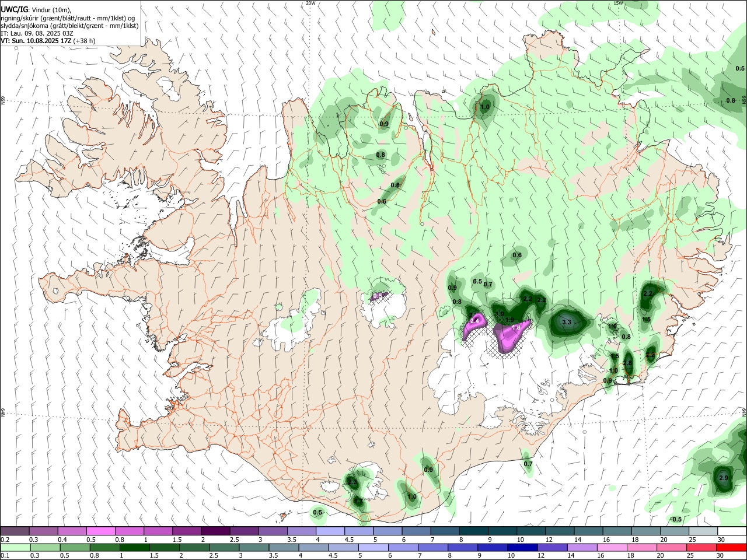Click the 3.3 precipitation value on map
This screenshot has width=747, height=560.
tap(566, 322)
